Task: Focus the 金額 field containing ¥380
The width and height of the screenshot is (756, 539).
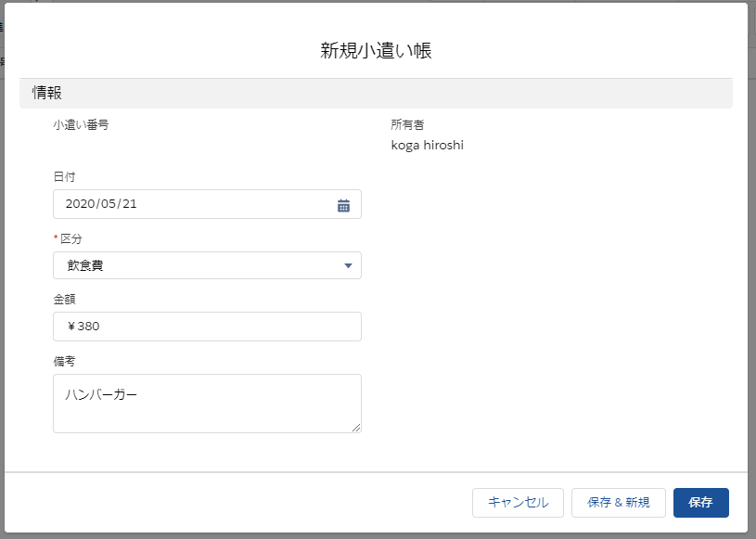Action: tap(207, 327)
